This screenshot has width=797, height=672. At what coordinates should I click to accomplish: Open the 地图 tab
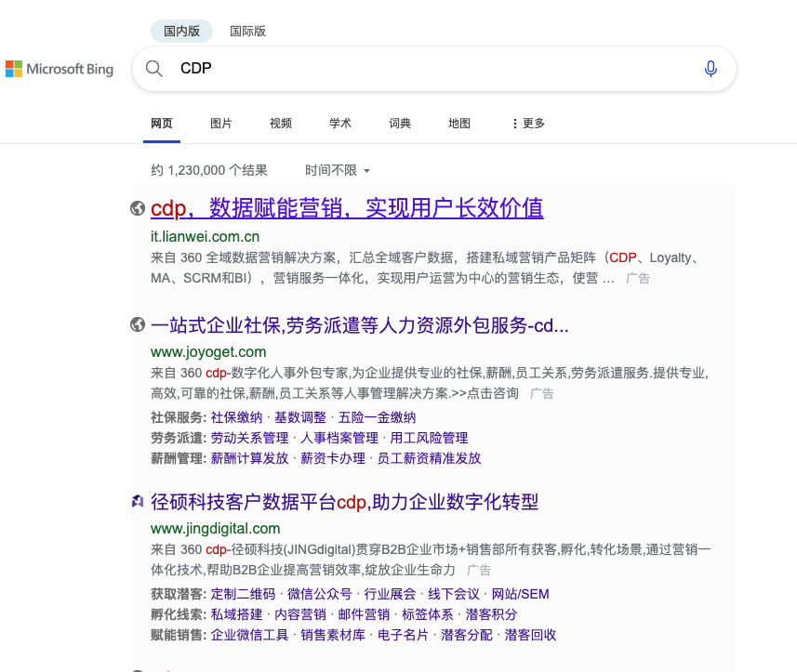459,124
